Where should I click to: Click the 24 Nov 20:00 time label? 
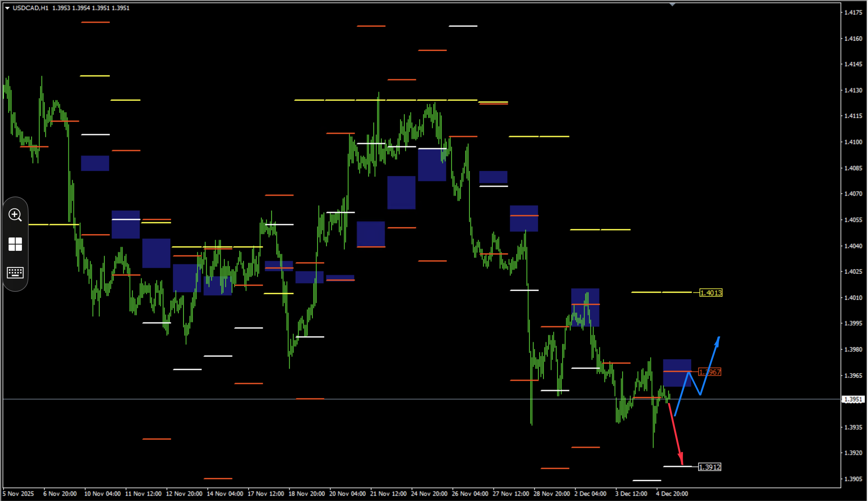429,493
